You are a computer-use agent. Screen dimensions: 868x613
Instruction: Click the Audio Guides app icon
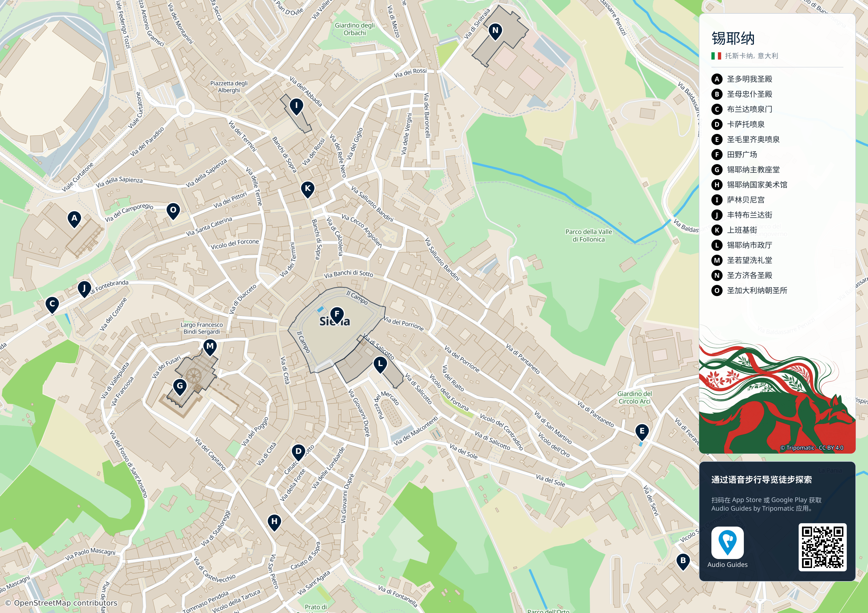(x=727, y=543)
